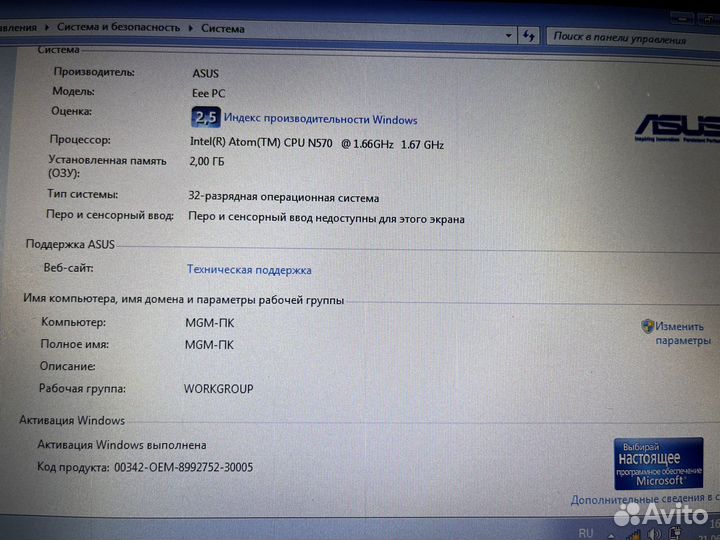720x540 pixels.
Task: Click Индекс производительности Windows link
Action: 321,119
